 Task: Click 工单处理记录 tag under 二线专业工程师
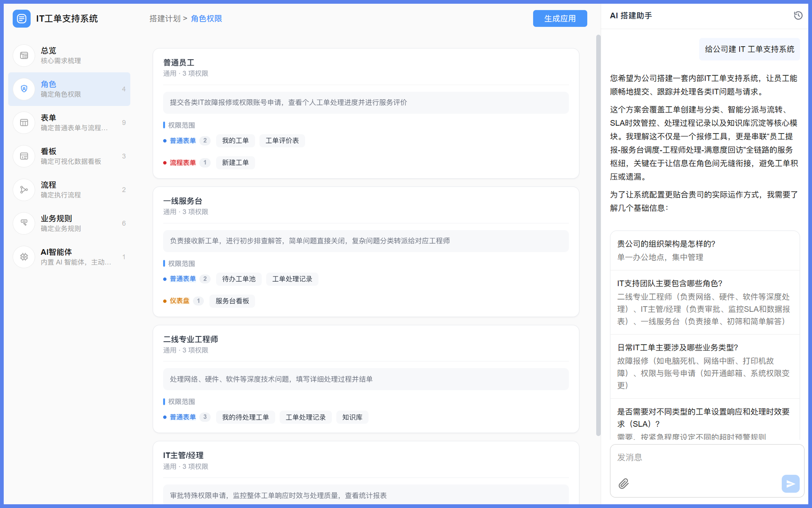coord(306,417)
